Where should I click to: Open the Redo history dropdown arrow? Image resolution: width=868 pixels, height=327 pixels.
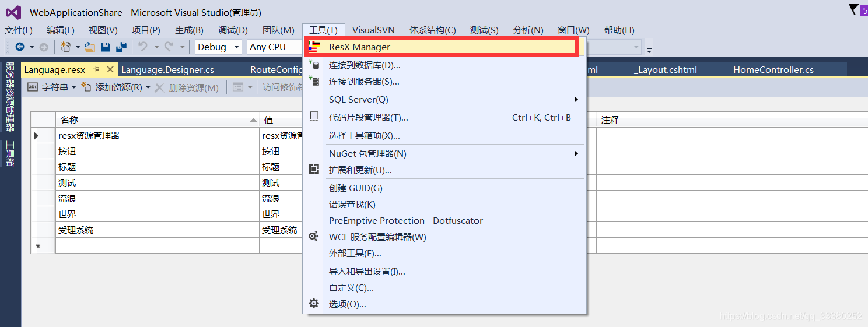click(x=181, y=47)
